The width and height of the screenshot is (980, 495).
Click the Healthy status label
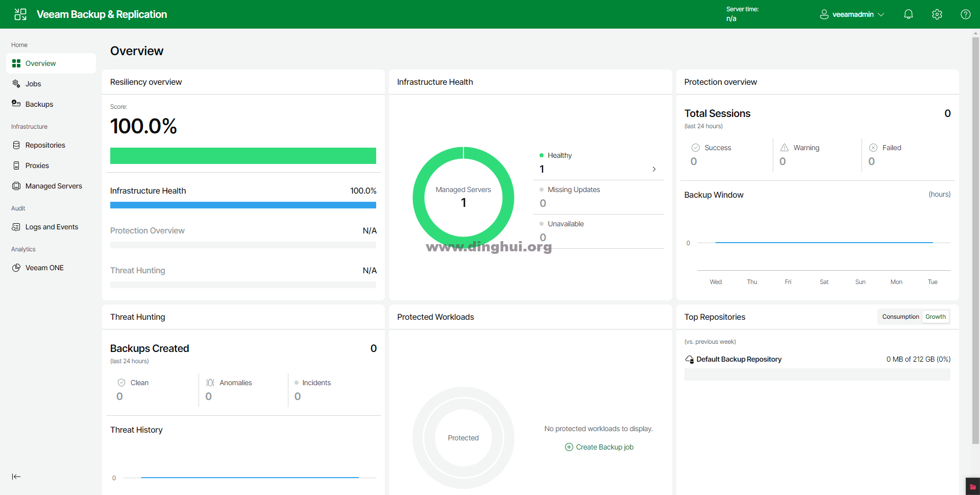tap(559, 155)
